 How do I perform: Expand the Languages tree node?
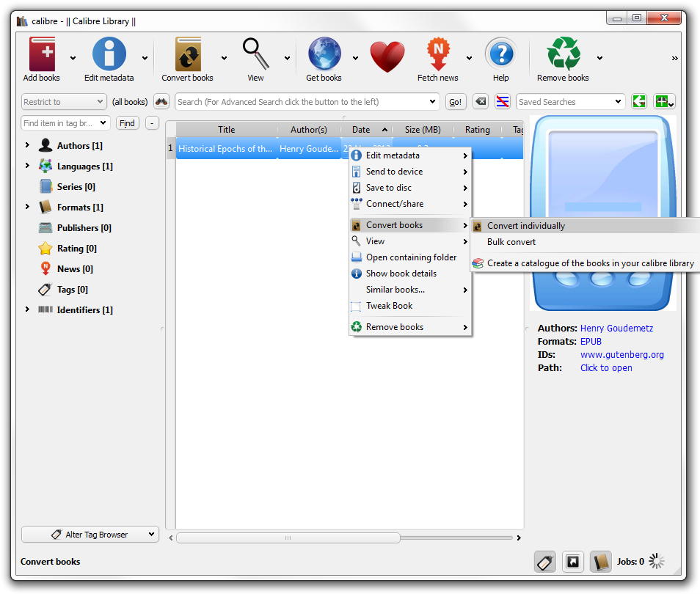click(x=27, y=166)
